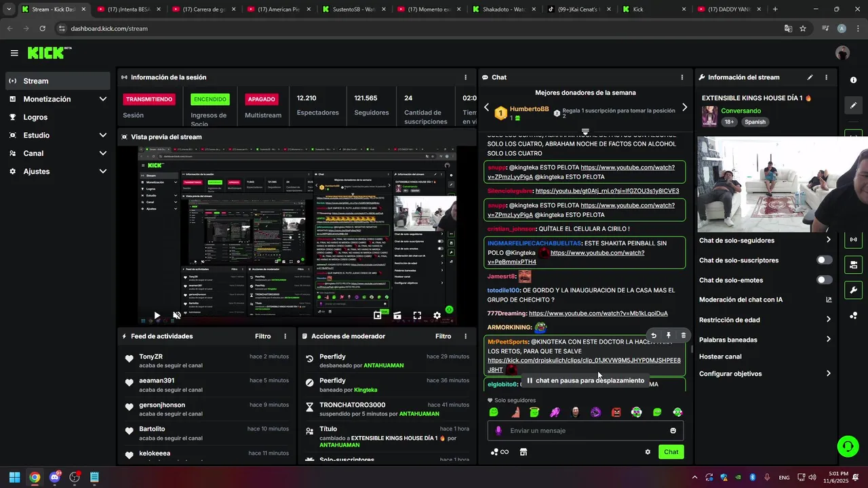Toggle picture-in-picture on stream preview
The width and height of the screenshot is (868, 488).
(378, 316)
